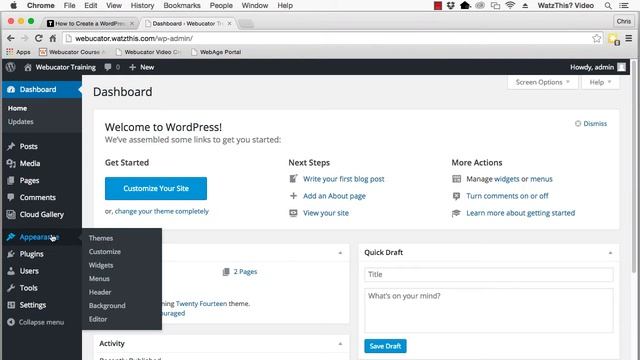Image resolution: width=640 pixels, height=360 pixels.
Task: Click the Quick Draft Title field
Action: tap(489, 275)
